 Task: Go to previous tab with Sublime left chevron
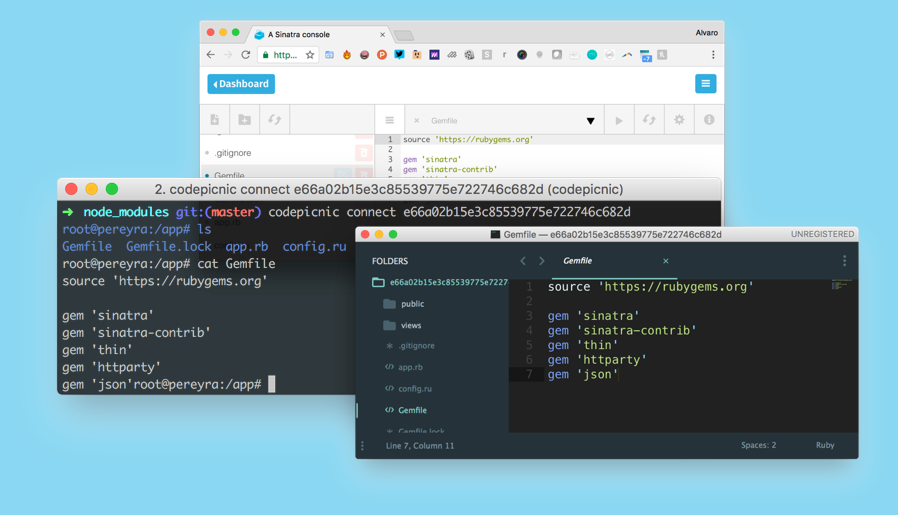523,261
